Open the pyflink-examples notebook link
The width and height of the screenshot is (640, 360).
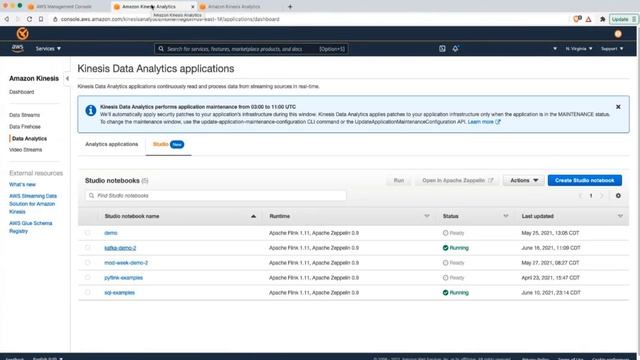pos(124,278)
